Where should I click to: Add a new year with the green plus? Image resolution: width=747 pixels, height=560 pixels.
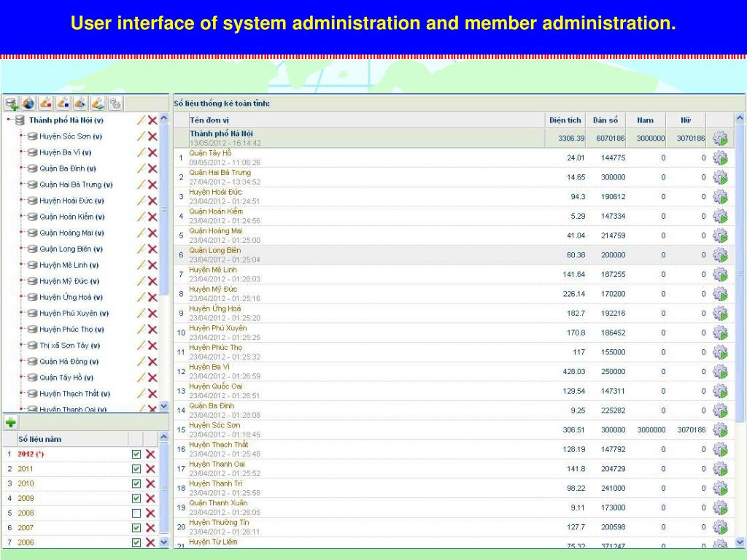coord(10,421)
